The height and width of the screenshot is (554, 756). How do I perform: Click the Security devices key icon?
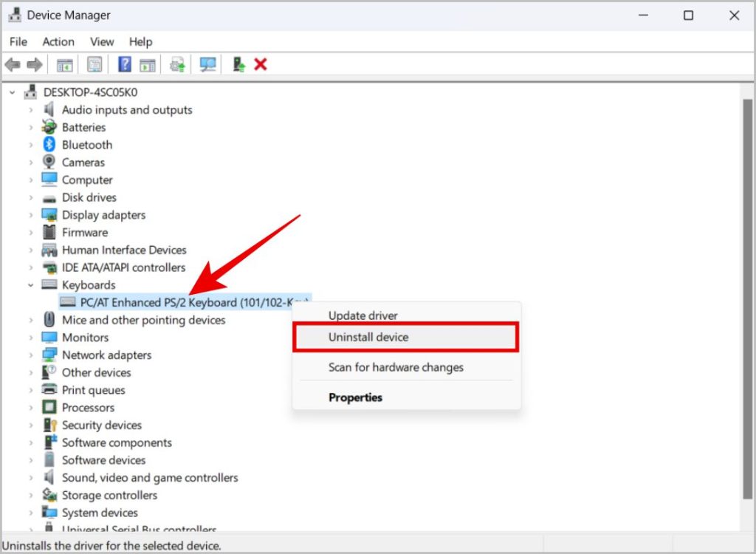tap(49, 425)
